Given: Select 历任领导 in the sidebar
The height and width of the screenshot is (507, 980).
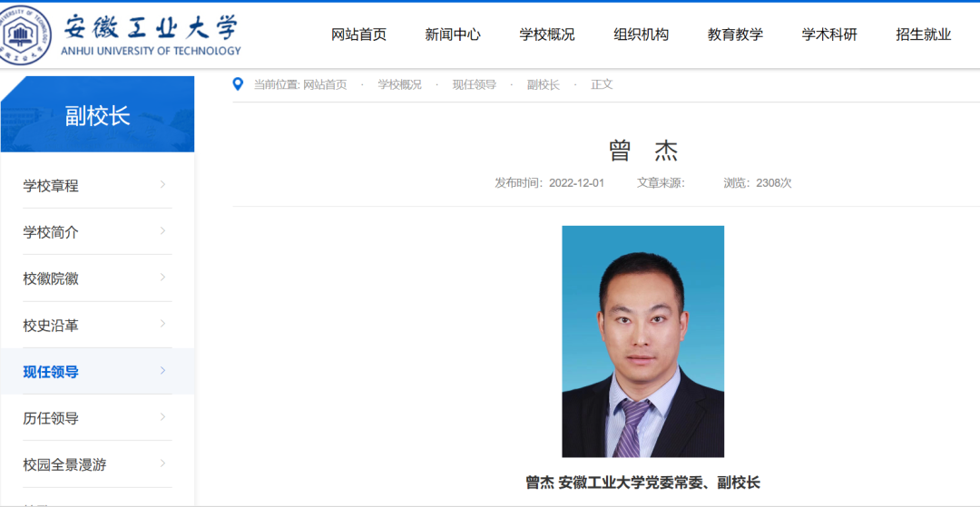Looking at the screenshot, I should pyautogui.click(x=51, y=418).
